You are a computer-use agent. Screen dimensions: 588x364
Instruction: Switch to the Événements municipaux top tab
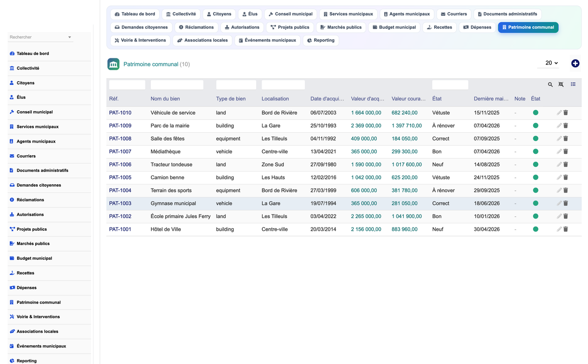click(268, 40)
